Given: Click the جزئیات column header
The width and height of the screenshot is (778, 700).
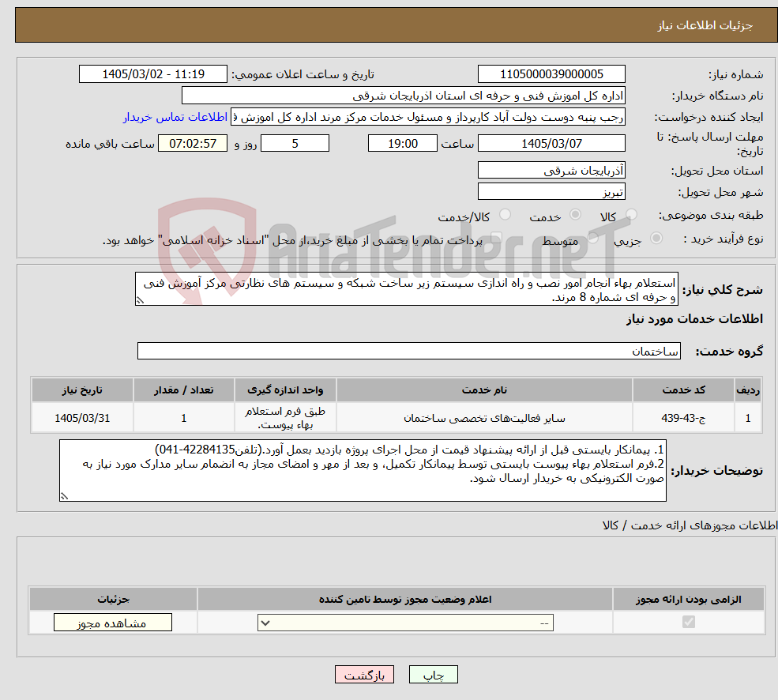Looking at the screenshot, I should (x=113, y=599).
